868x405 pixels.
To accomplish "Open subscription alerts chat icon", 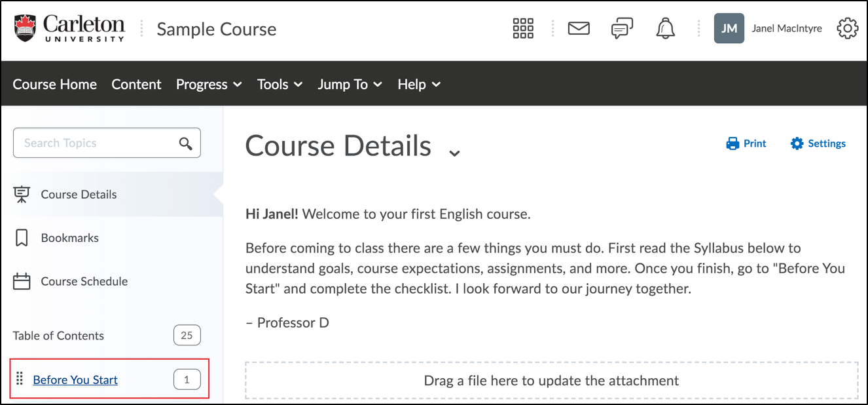I will 622,29.
